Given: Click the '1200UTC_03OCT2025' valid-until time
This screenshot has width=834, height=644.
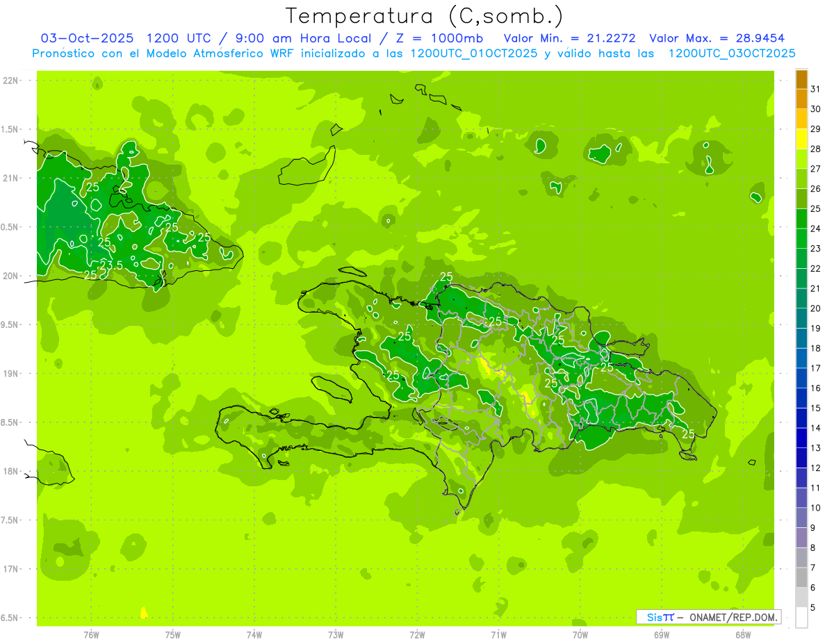Looking at the screenshot, I should (732, 53).
